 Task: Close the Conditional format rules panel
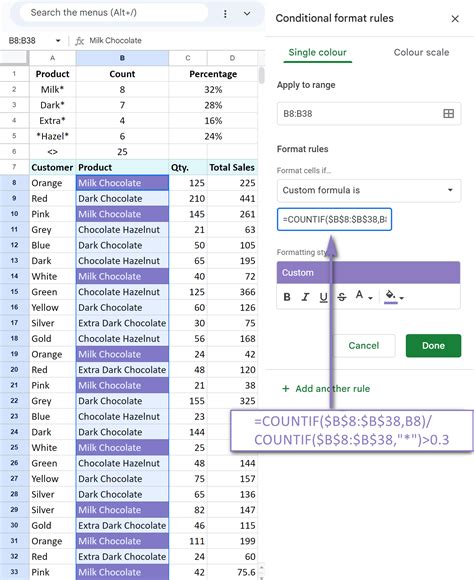click(x=455, y=18)
